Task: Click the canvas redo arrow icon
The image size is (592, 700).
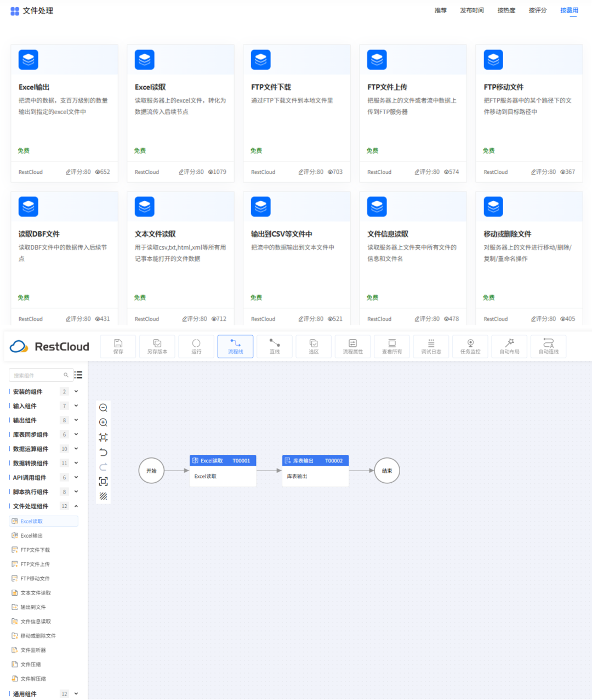Action: click(103, 467)
